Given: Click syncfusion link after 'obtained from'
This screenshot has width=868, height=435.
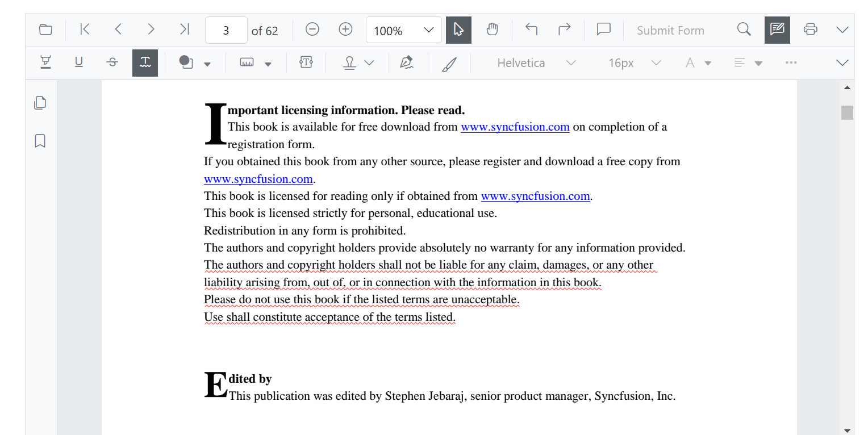Looking at the screenshot, I should coord(536,196).
